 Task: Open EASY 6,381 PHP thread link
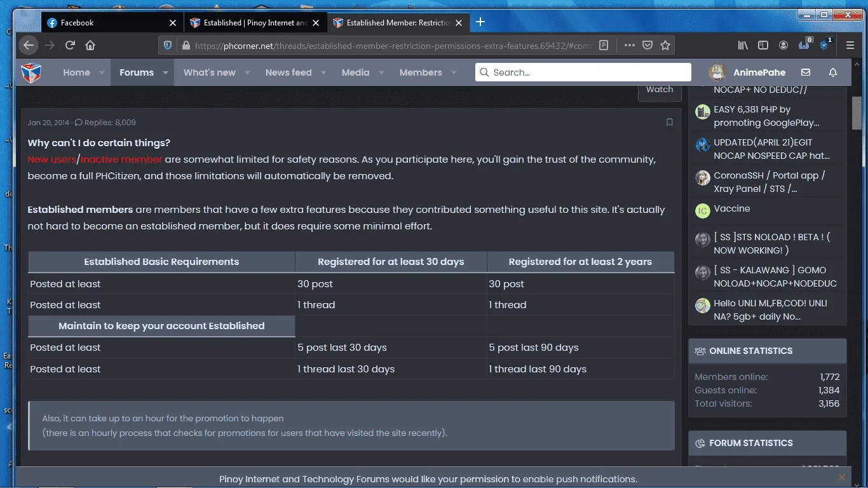766,116
